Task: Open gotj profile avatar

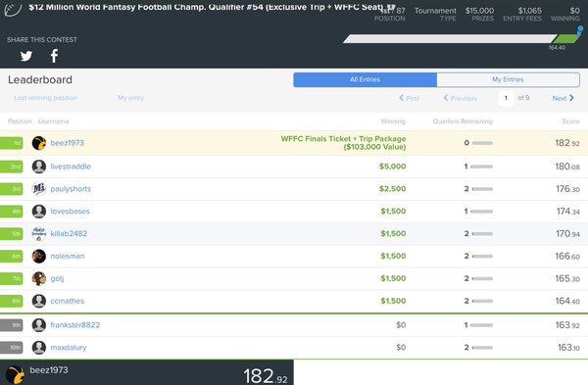Action: 39,278
